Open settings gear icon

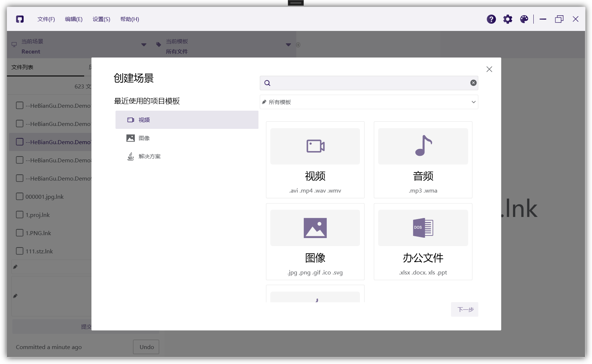point(507,19)
